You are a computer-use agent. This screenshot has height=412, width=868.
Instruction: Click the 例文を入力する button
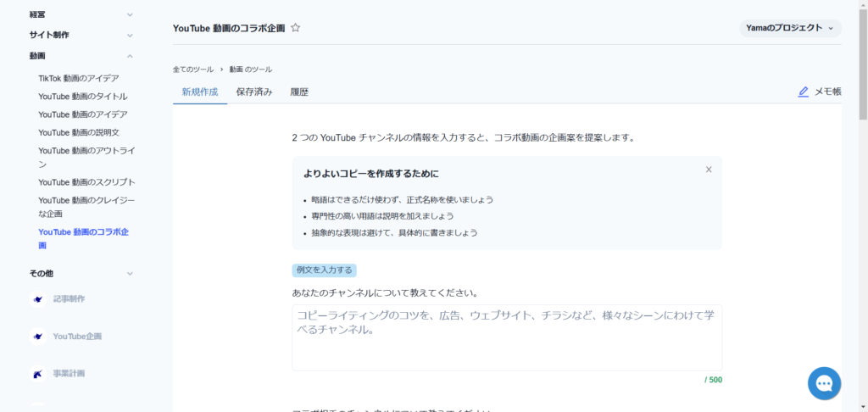click(325, 270)
